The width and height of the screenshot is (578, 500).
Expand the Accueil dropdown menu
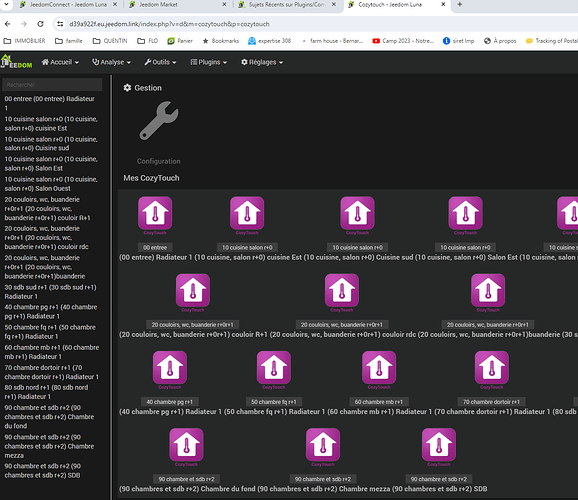coord(60,62)
